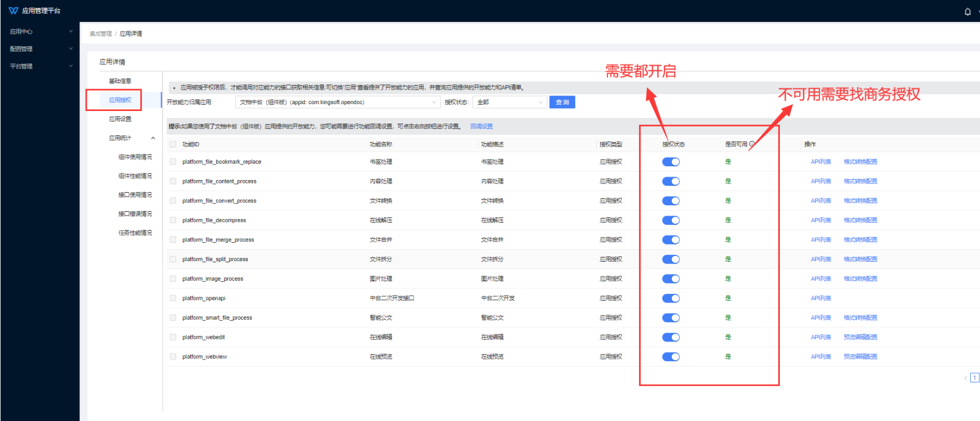Collapse the 应用统计 submenu
The width and height of the screenshot is (980, 421).
pos(153,138)
